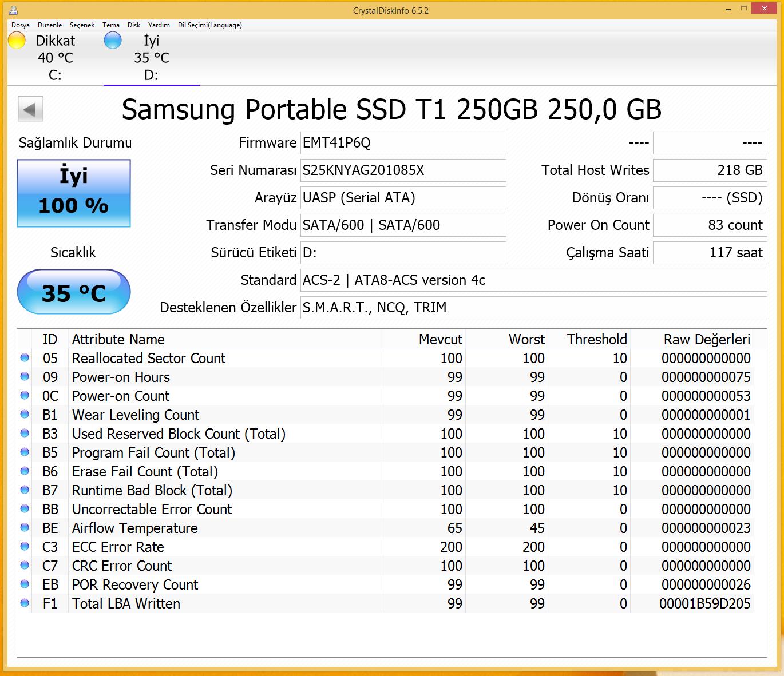Open the Dil Seçimi(Language) menu
The width and height of the screenshot is (784, 676).
coord(210,25)
